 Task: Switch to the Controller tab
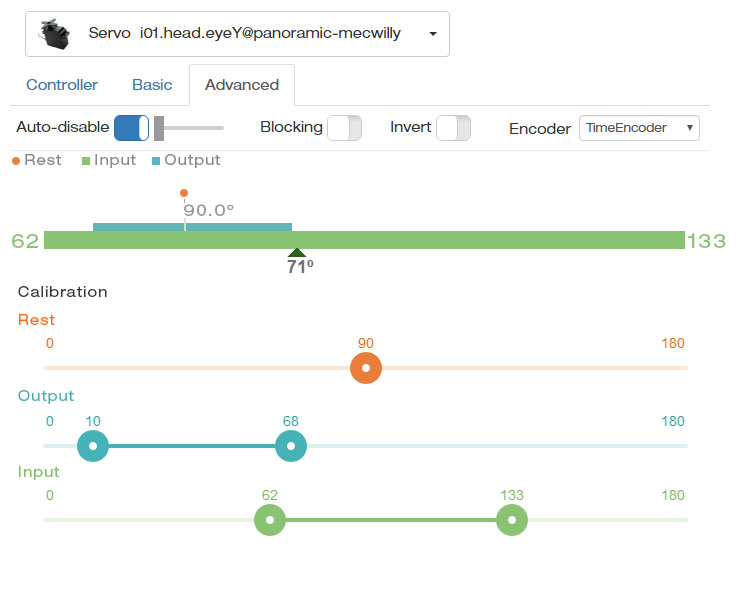[x=62, y=85]
